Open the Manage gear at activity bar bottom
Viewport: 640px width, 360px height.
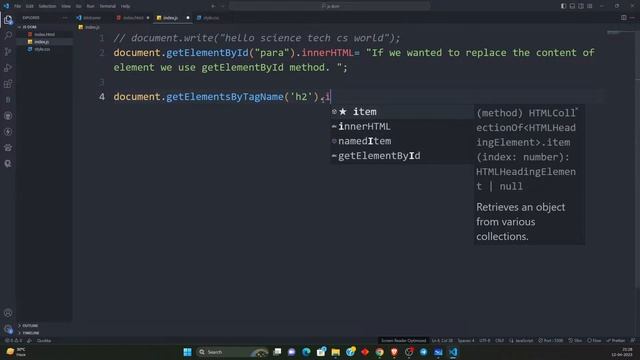(8, 329)
